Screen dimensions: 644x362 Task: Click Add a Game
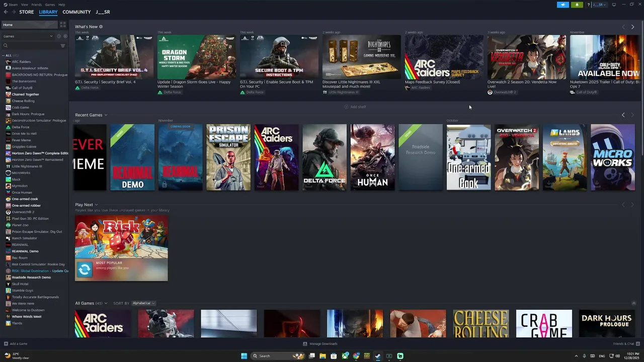[16, 344]
